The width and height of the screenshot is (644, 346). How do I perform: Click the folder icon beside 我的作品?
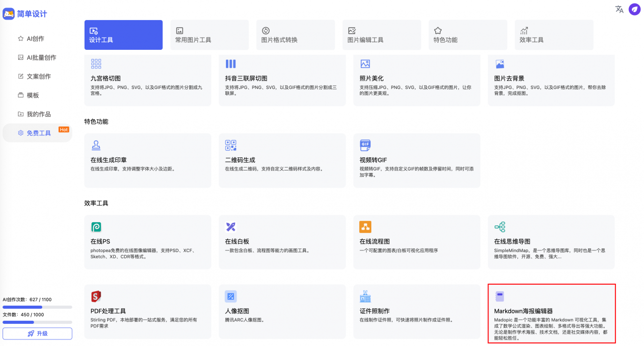point(21,114)
